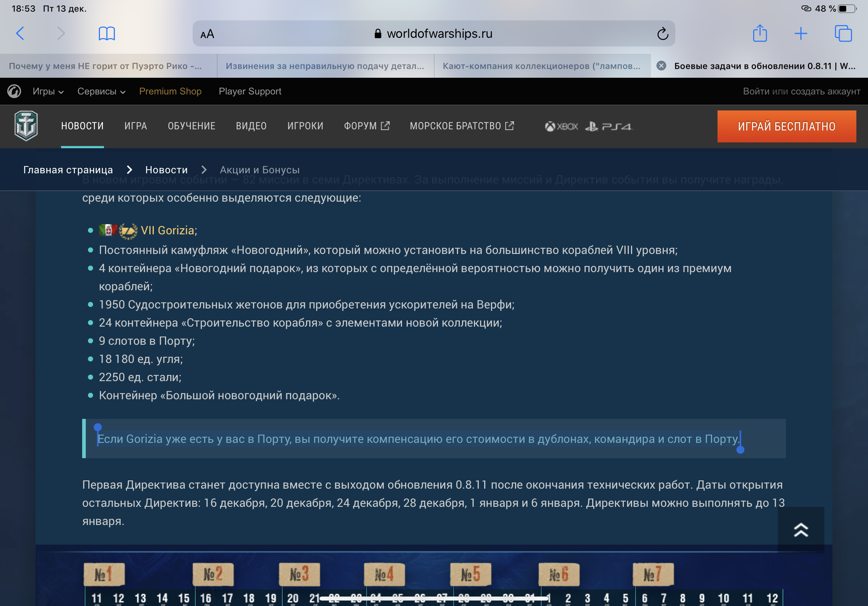This screenshot has height=606, width=868.
Task: Add a new tab with plus icon
Action: click(x=801, y=34)
